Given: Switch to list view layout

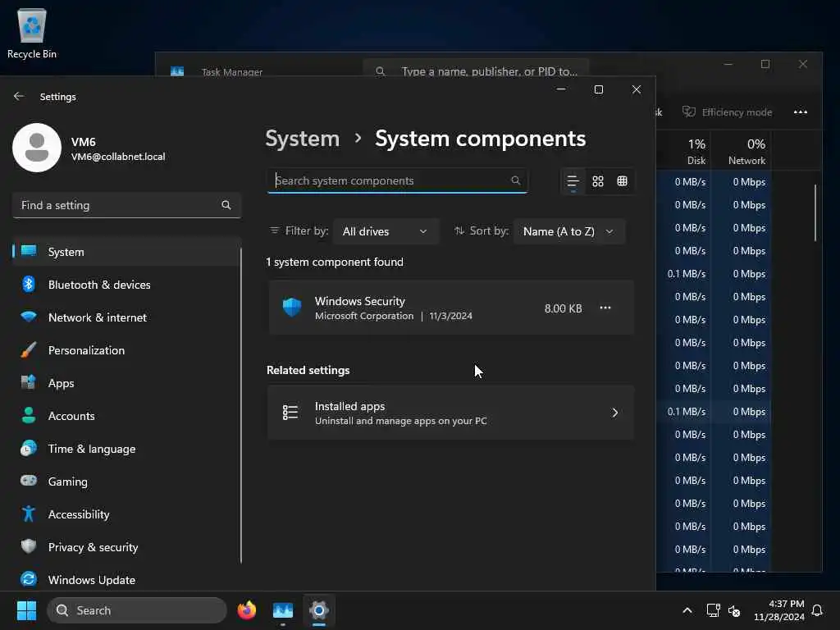Looking at the screenshot, I should click(573, 181).
